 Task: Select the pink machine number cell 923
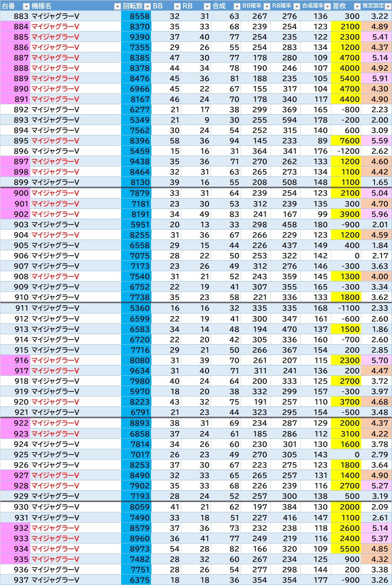click(x=15, y=434)
